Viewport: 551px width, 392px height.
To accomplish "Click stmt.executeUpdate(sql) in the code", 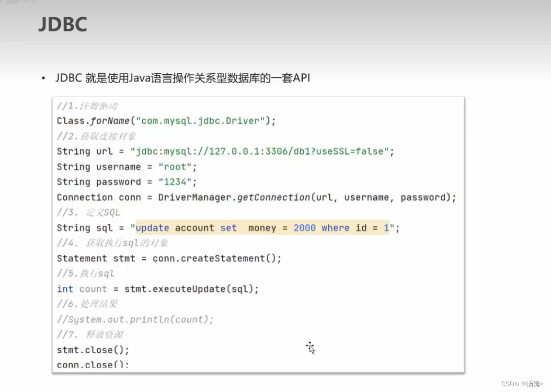I will tap(191, 289).
